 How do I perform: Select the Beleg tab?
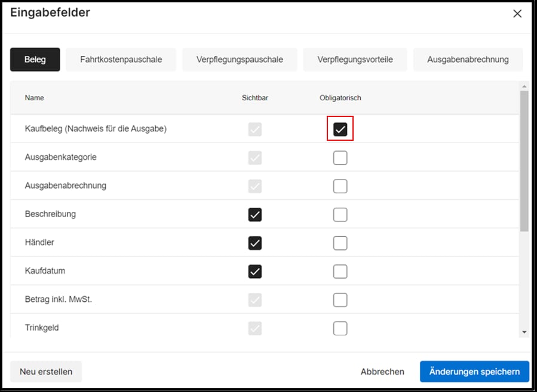(x=35, y=60)
